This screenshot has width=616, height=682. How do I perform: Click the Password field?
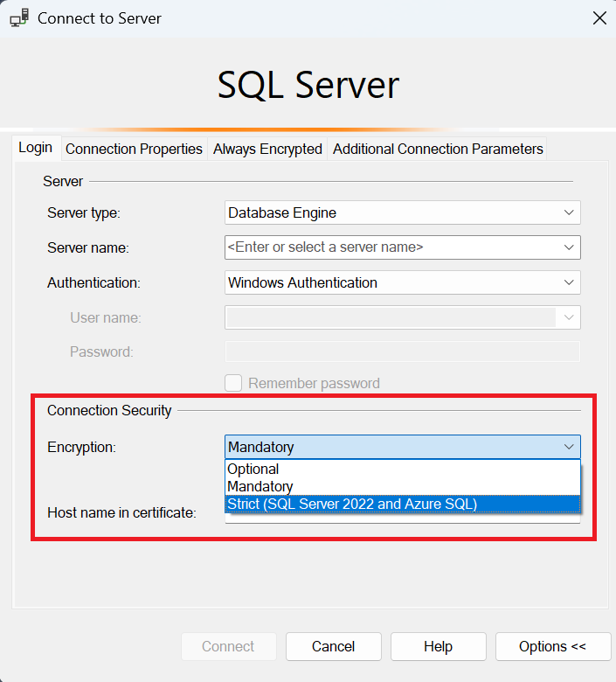[x=402, y=351]
